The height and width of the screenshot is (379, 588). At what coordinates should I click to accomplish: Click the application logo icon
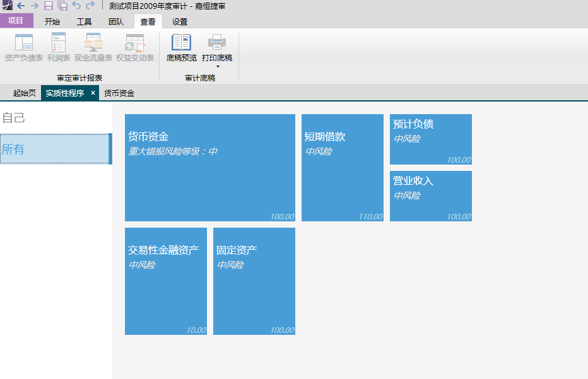pos(7,5)
